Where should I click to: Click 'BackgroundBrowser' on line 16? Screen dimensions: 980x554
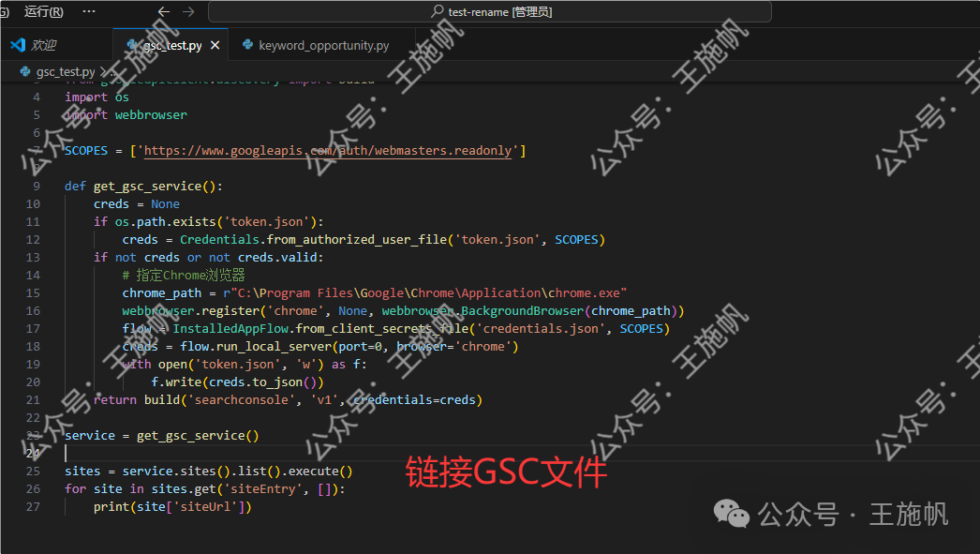pos(522,311)
